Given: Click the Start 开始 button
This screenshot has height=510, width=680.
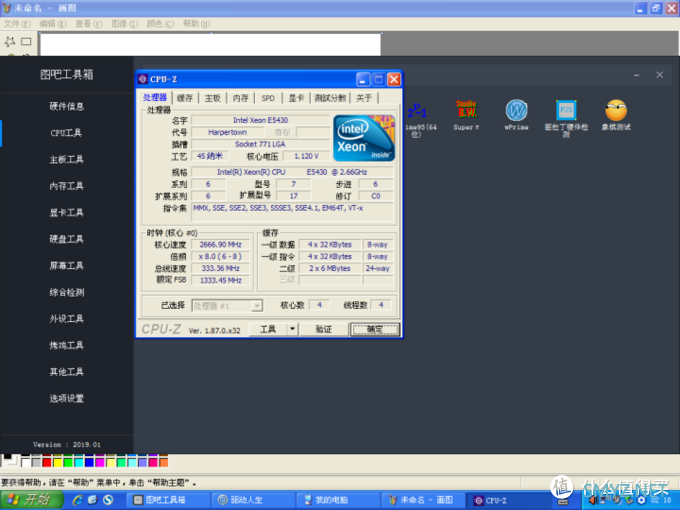Looking at the screenshot, I should coord(31,500).
